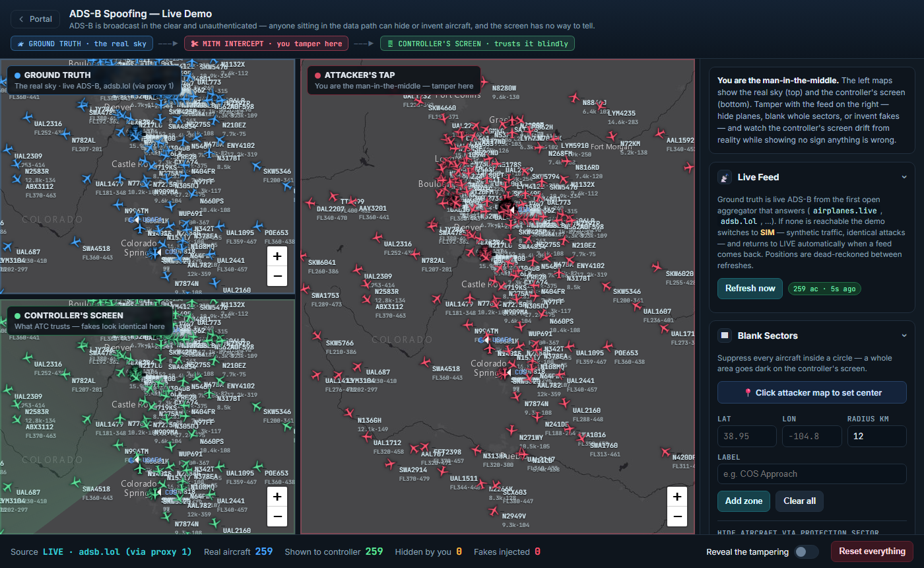Image resolution: width=924 pixels, height=568 pixels.
Task: Zoom out on the Controller's Screen map
Action: (277, 516)
